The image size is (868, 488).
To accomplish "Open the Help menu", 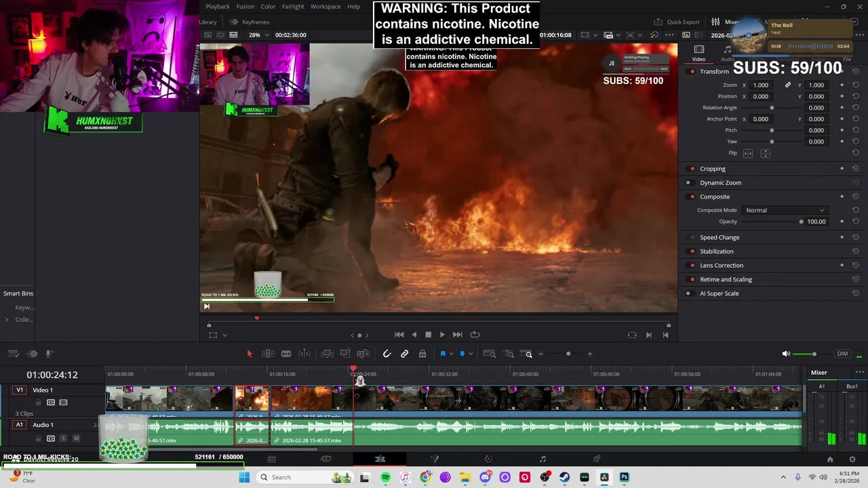I will click(354, 6).
